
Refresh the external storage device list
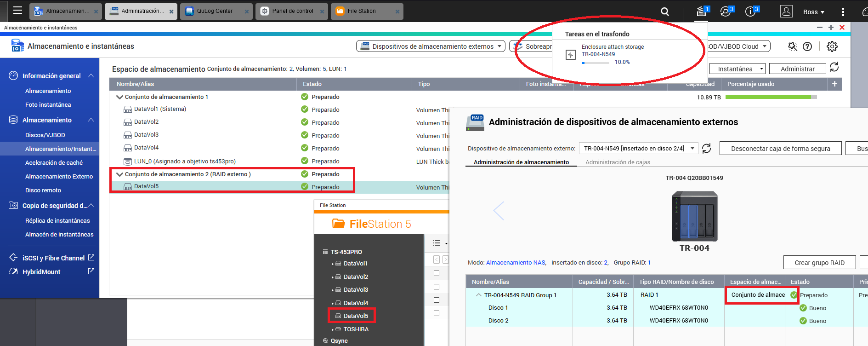click(x=707, y=148)
